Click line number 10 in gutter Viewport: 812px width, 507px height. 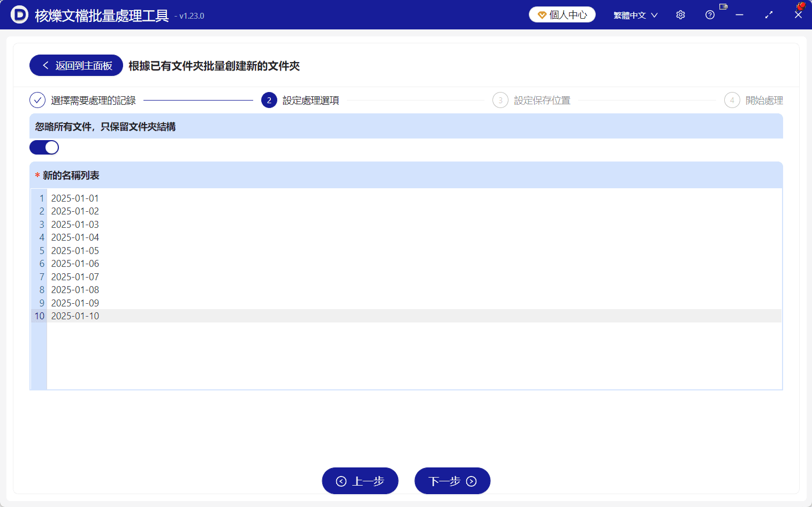pyautogui.click(x=40, y=316)
